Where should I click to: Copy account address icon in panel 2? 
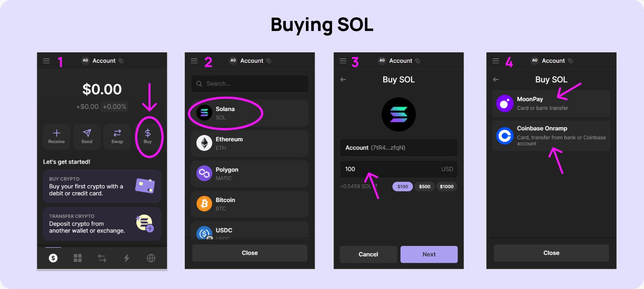[269, 61]
